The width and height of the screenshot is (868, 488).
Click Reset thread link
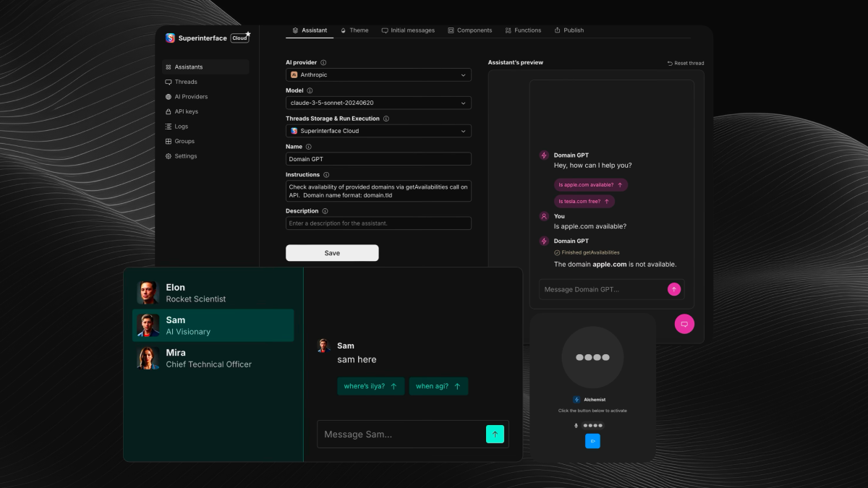(685, 64)
